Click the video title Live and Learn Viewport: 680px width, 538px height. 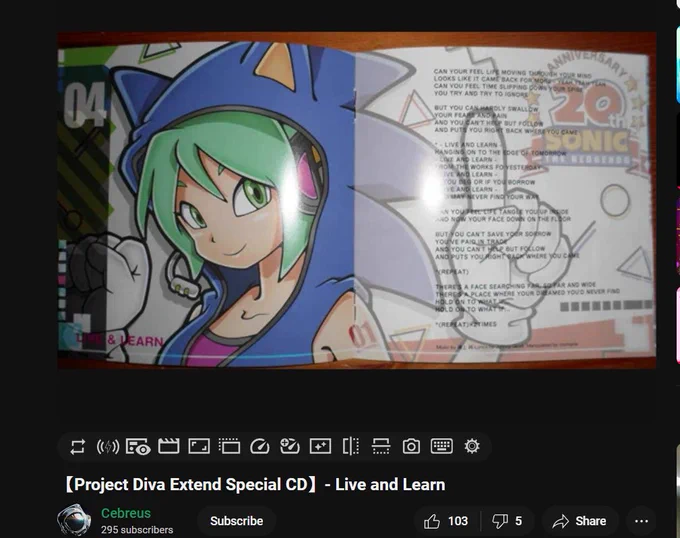[x=255, y=484]
